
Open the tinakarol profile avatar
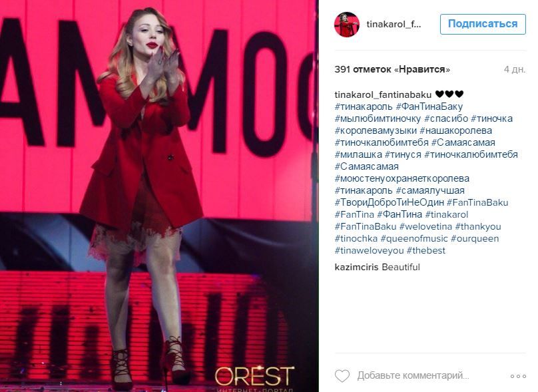tap(346, 25)
